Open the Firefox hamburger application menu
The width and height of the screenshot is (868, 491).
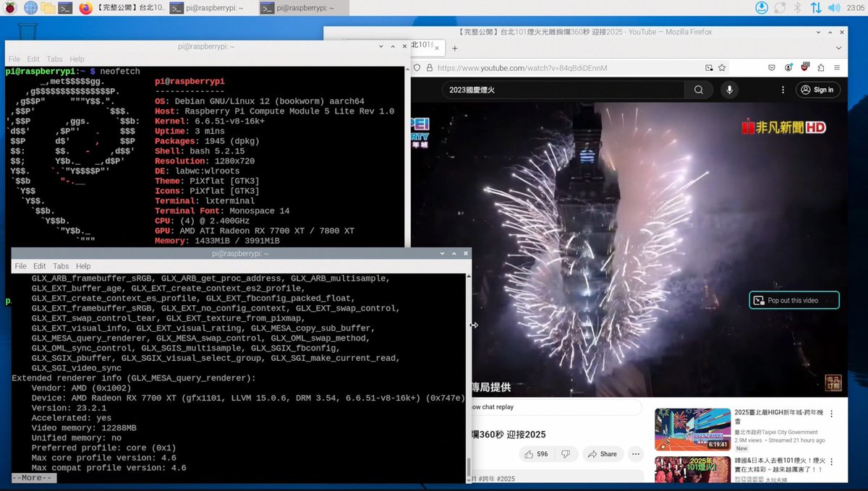(x=838, y=68)
